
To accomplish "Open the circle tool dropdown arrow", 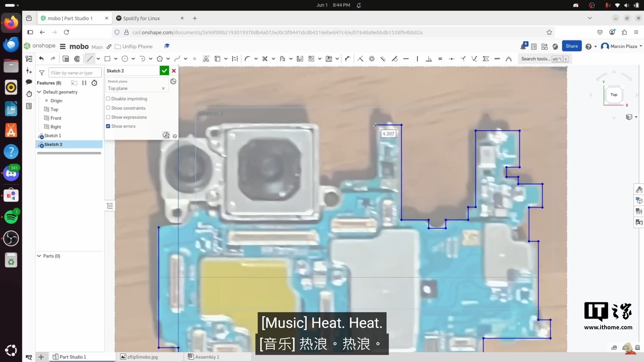I will point(133,59).
